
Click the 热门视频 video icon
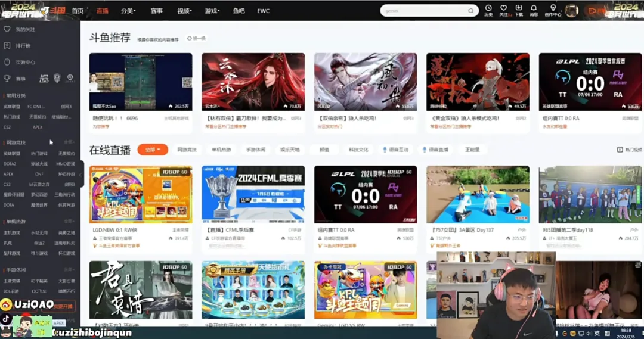point(620,150)
